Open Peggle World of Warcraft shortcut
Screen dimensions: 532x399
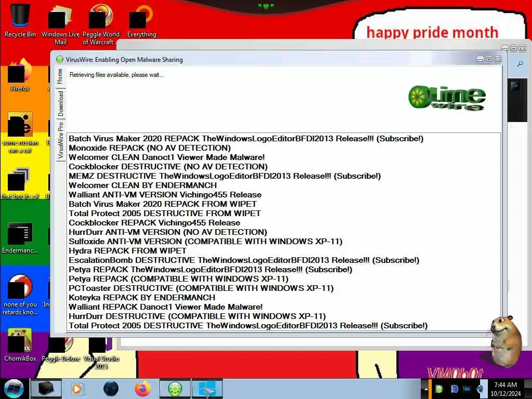coord(100,24)
